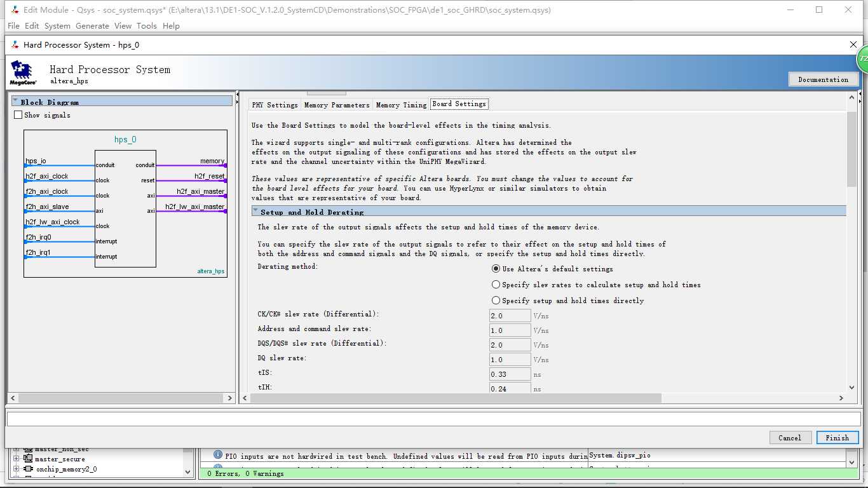Click the onchip_memory2_0 component icon

pyautogui.click(x=28, y=469)
